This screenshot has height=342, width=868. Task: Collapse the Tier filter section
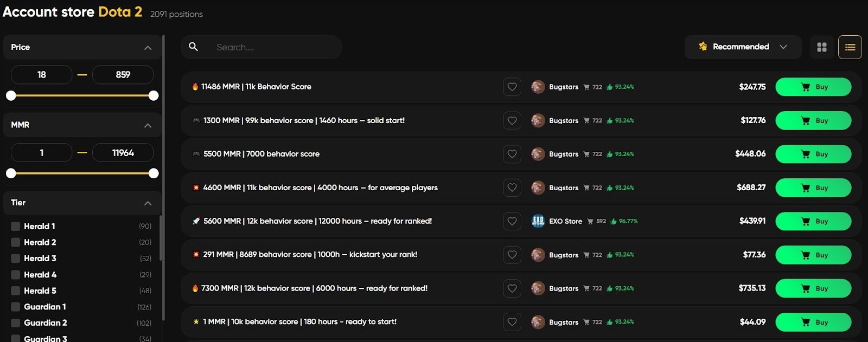[148, 203]
